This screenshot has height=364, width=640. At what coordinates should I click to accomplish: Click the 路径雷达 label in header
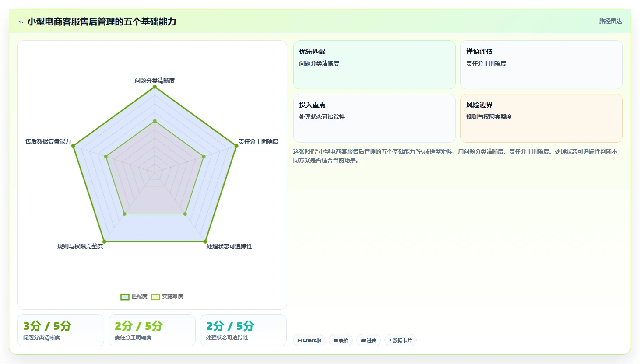[x=610, y=21]
